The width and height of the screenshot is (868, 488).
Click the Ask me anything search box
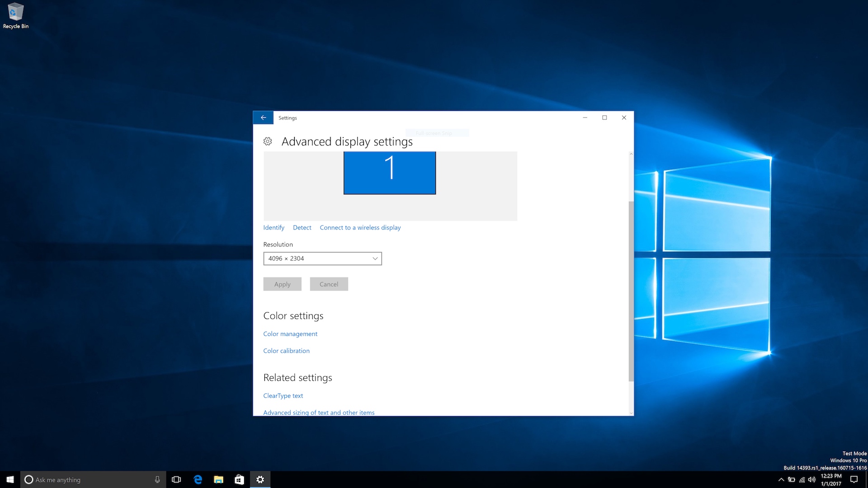click(x=90, y=479)
